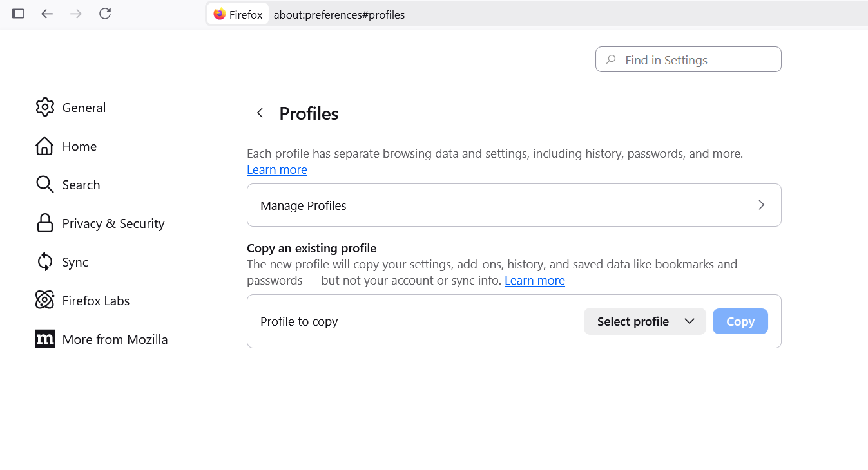
Task: Click the Privacy & Security lock icon
Action: (45, 223)
